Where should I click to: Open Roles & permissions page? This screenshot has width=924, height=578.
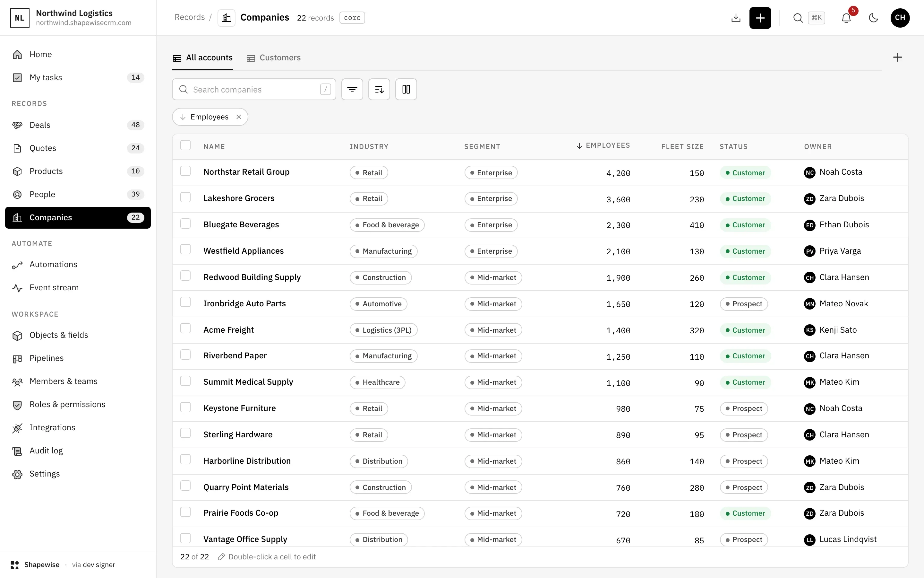tap(78, 405)
